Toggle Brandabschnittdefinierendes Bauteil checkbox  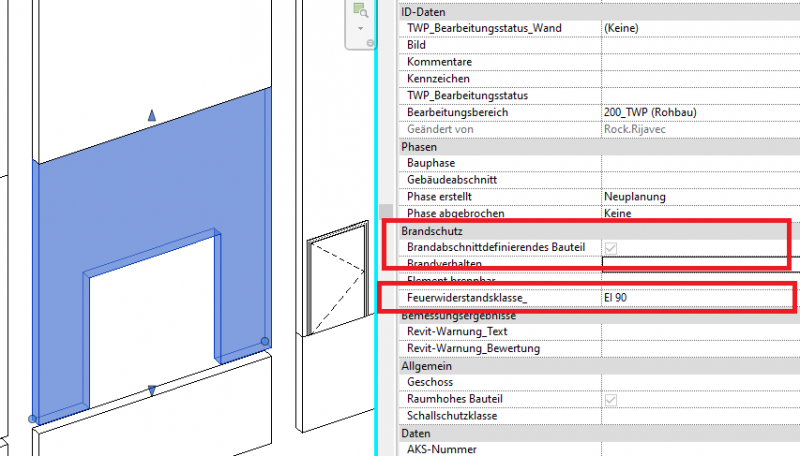pyautogui.click(x=609, y=246)
